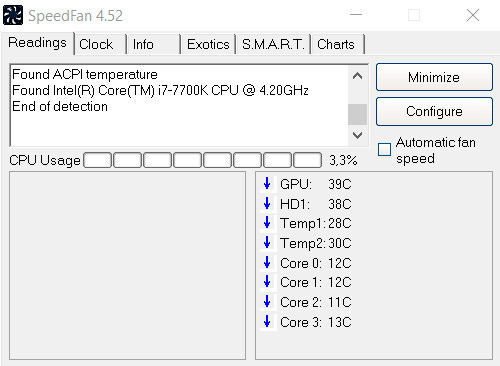Click the log scroll up arrow

pos(357,76)
